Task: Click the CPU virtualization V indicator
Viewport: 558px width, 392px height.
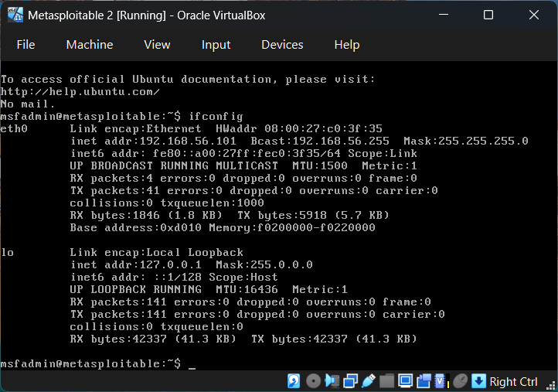Action: [441, 381]
